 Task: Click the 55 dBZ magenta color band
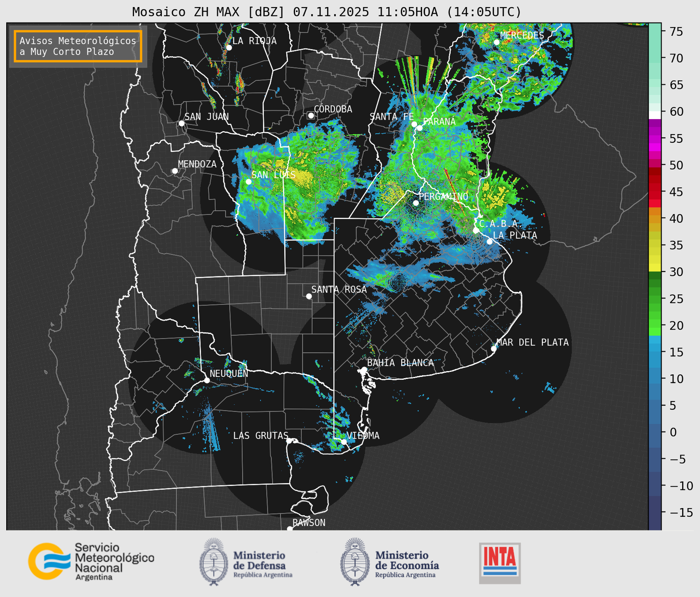point(655,139)
